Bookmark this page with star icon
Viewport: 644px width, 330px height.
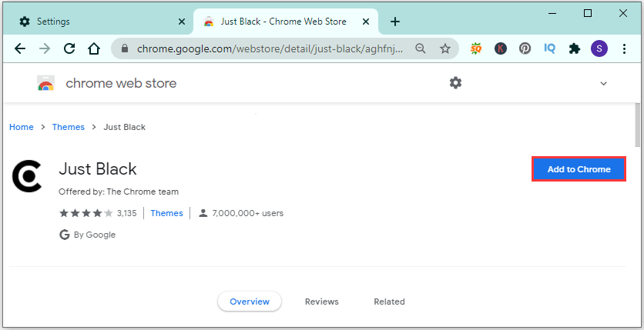click(445, 48)
